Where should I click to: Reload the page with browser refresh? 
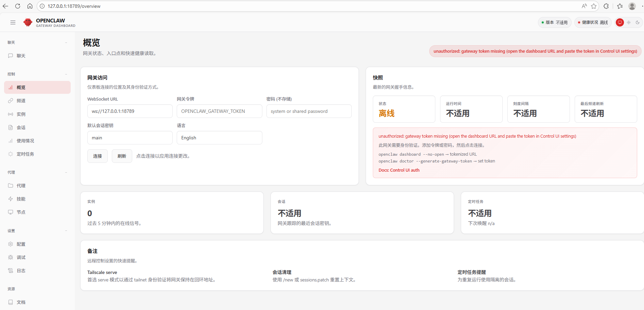pos(18,6)
